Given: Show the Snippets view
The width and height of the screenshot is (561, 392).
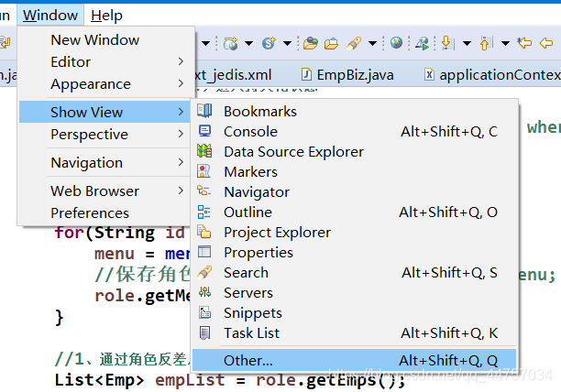Looking at the screenshot, I should [x=354, y=313].
